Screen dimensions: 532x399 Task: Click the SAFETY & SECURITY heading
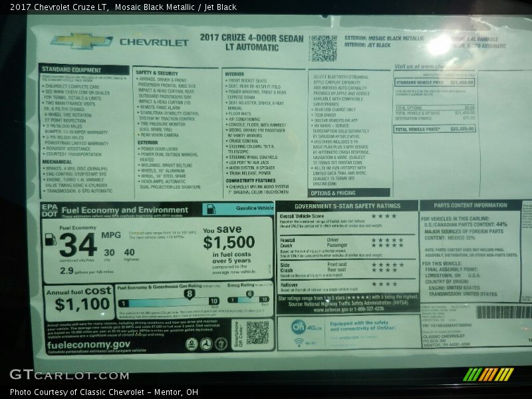157,73
